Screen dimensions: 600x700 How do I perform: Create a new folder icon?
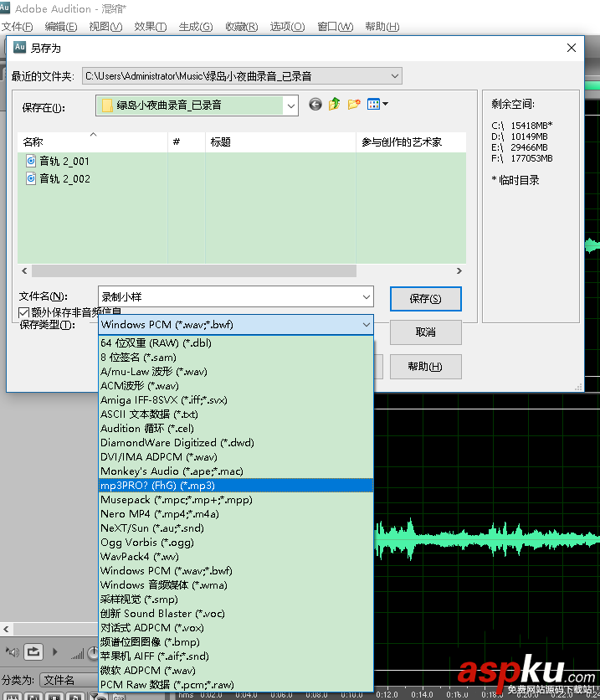tap(354, 105)
